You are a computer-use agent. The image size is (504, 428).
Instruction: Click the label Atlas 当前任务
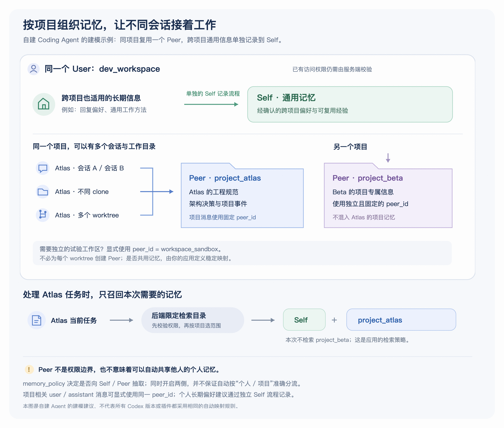(x=74, y=320)
